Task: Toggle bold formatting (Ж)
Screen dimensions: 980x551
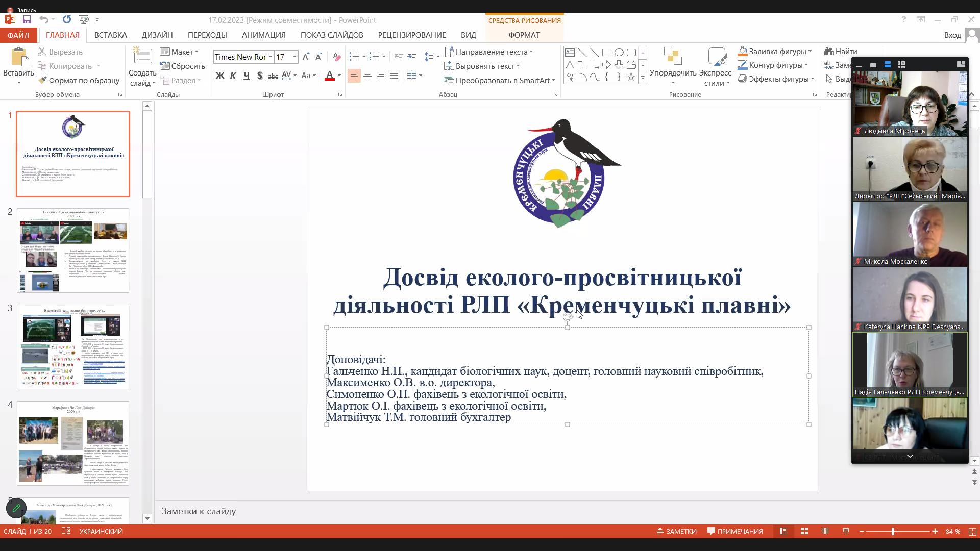Action: coord(220,76)
